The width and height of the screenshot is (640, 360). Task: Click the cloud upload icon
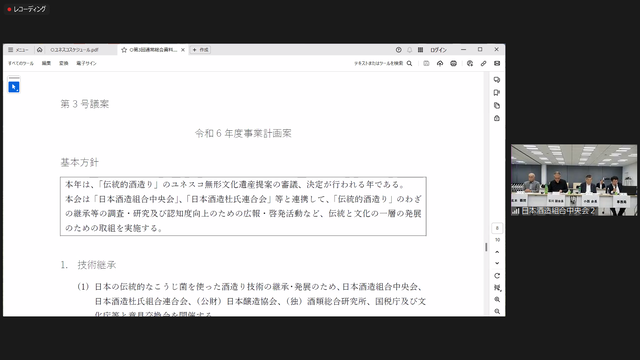pos(440,63)
